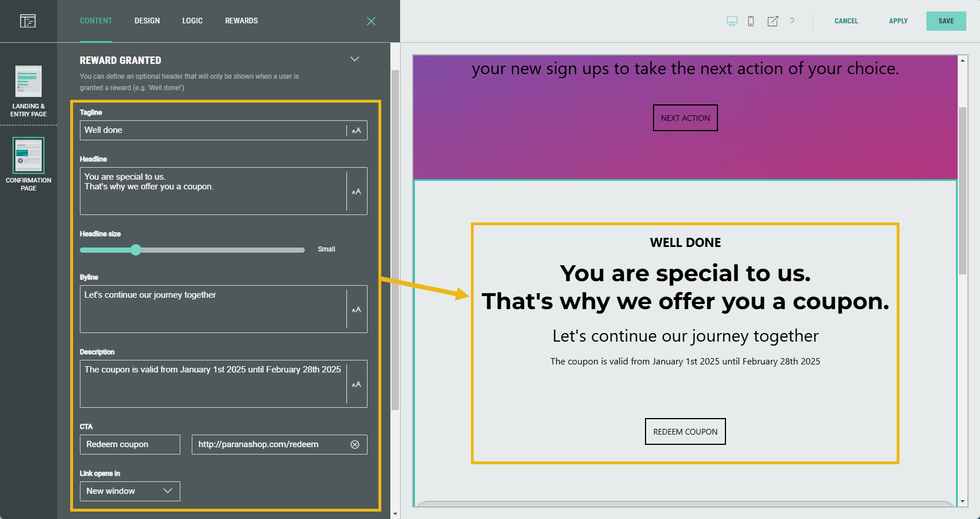Open the 'Link opens in' dropdown

click(130, 491)
